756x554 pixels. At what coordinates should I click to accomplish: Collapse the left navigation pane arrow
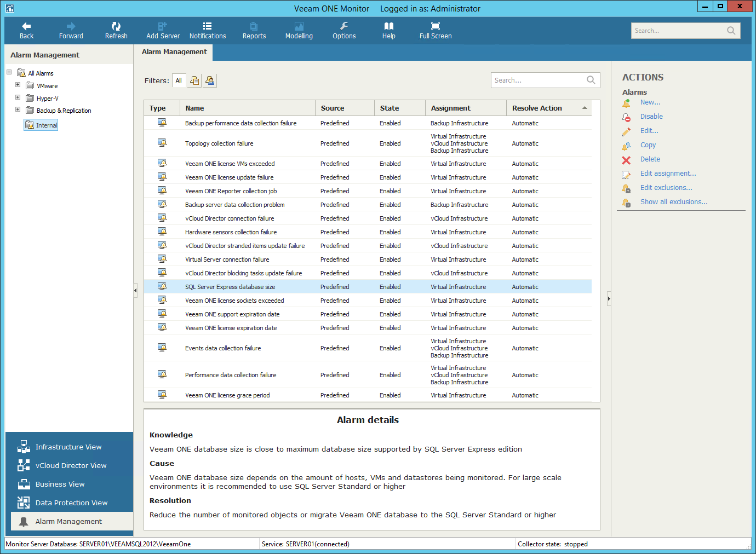[x=135, y=290]
